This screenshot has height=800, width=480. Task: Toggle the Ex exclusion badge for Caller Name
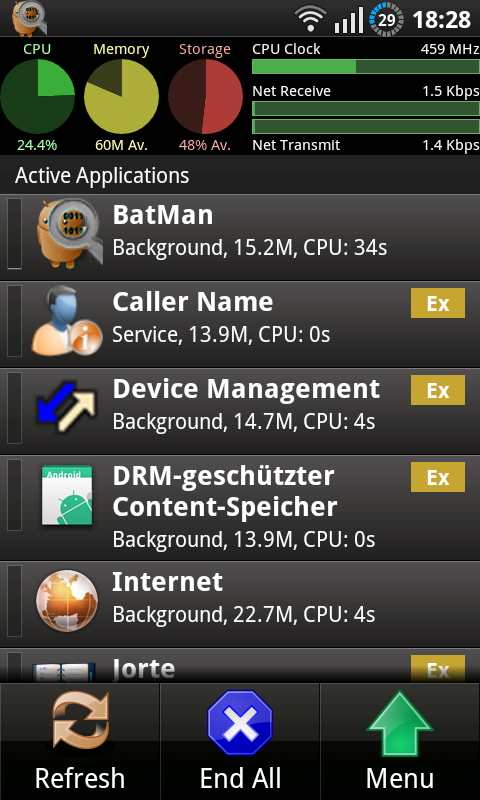pos(438,303)
